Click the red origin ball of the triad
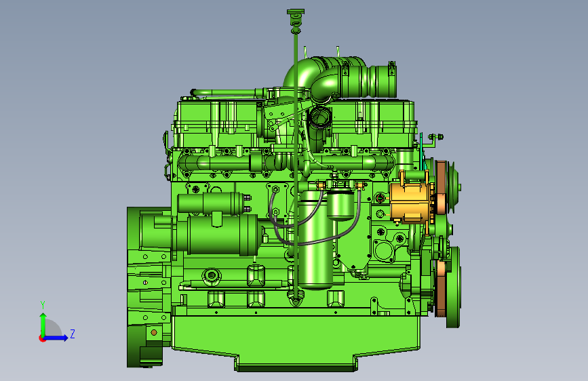The image size is (588, 381). (42, 338)
